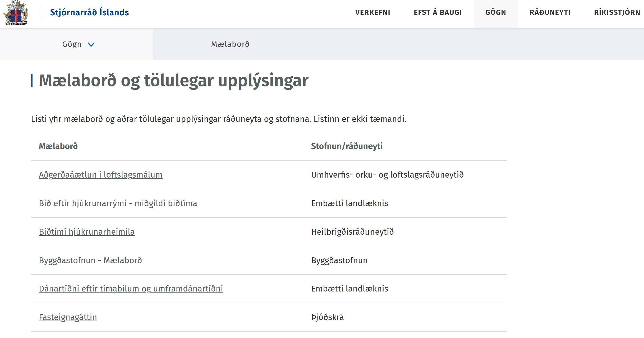Image resolution: width=644 pixels, height=338 pixels.
Task: Click Umhverfis- orku- og loftslagsráðuneytið cell
Action: [x=387, y=175]
